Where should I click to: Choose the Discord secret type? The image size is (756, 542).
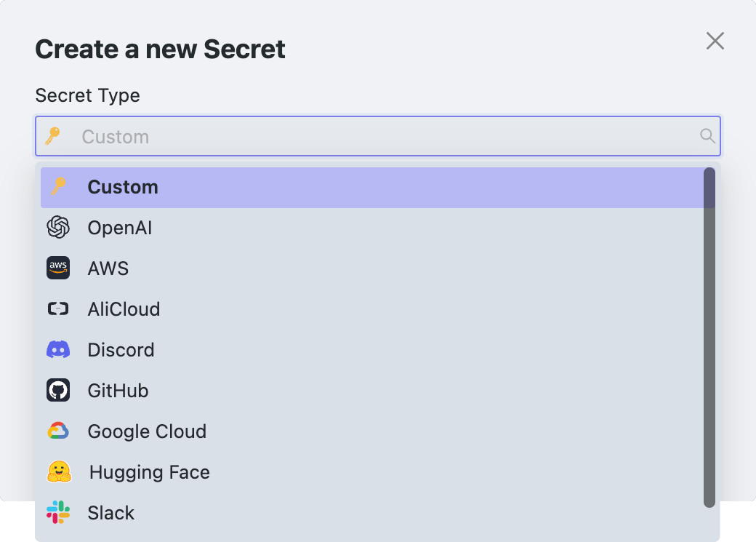point(121,350)
